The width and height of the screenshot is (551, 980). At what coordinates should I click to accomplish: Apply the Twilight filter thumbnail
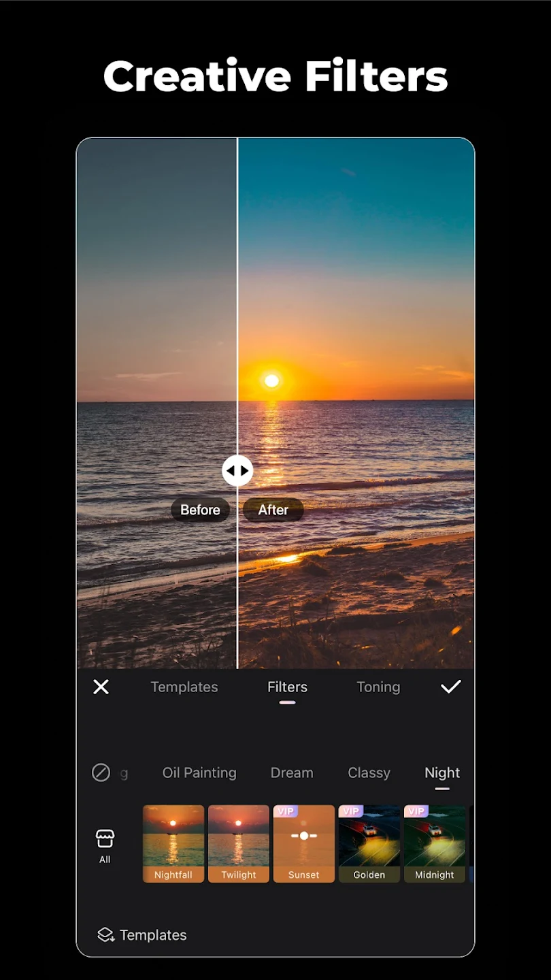tap(239, 844)
